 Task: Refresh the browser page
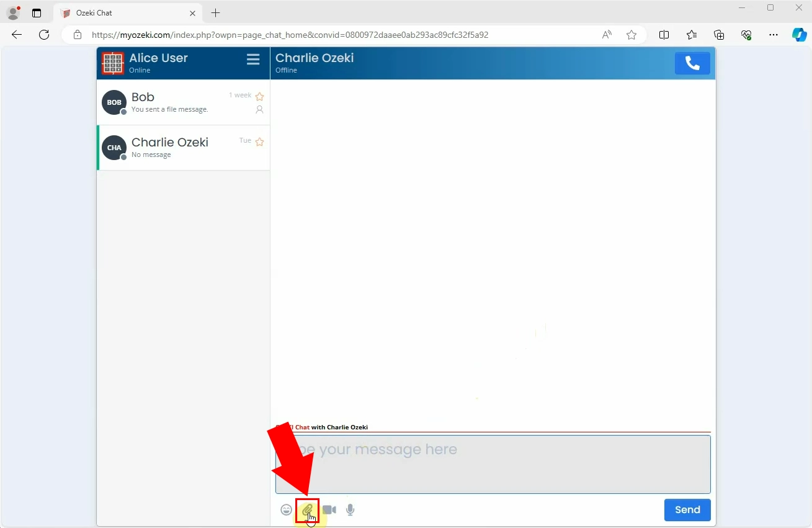click(x=44, y=35)
